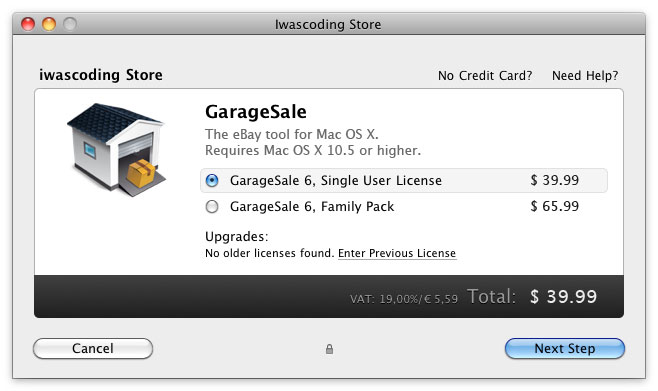The height and width of the screenshot is (391, 658).
Task: Cancel the purchase
Action: 93,348
